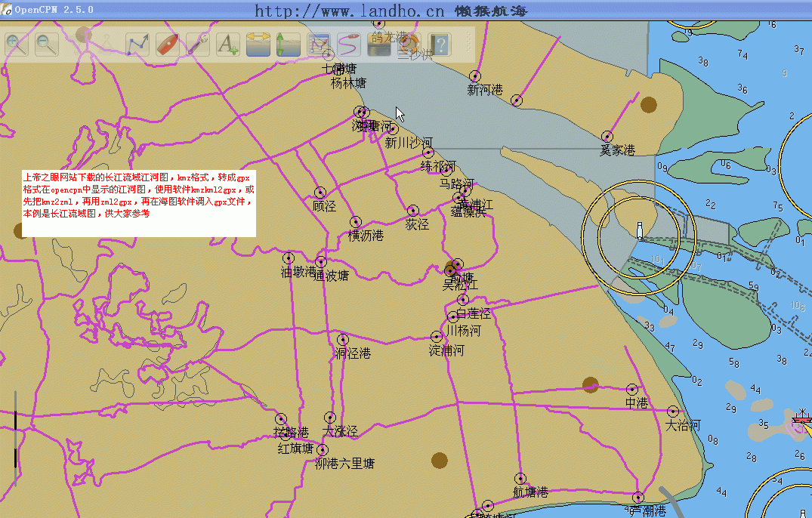Click the red annotation text box
This screenshot has width=812, height=518.
(138, 202)
